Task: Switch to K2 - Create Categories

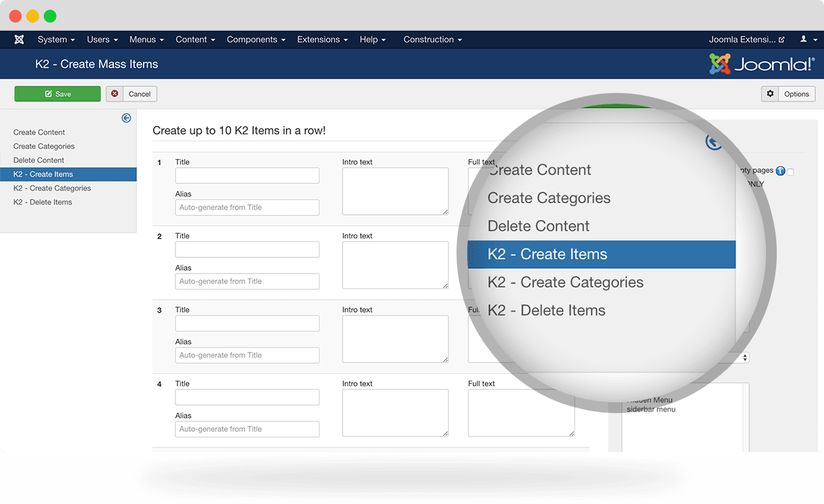Action: 52,189
